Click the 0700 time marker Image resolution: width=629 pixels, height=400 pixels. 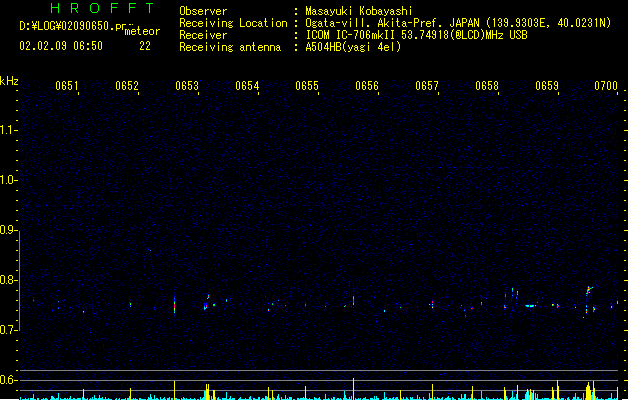pos(606,86)
